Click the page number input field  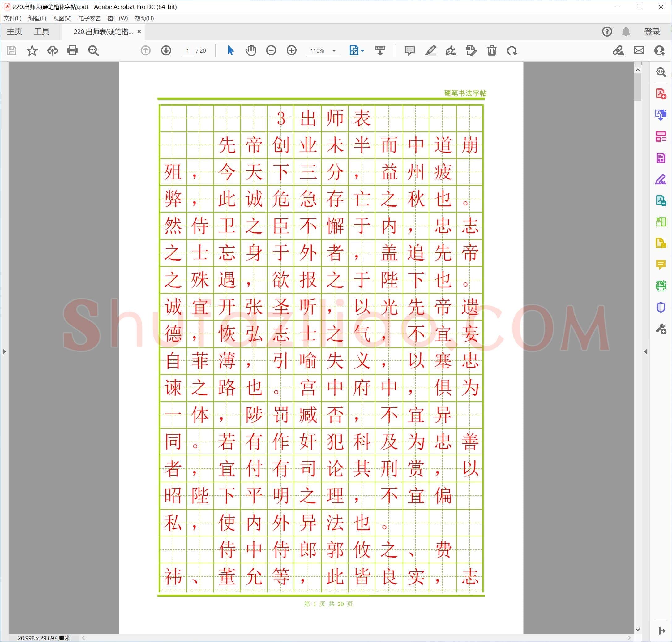pos(187,51)
